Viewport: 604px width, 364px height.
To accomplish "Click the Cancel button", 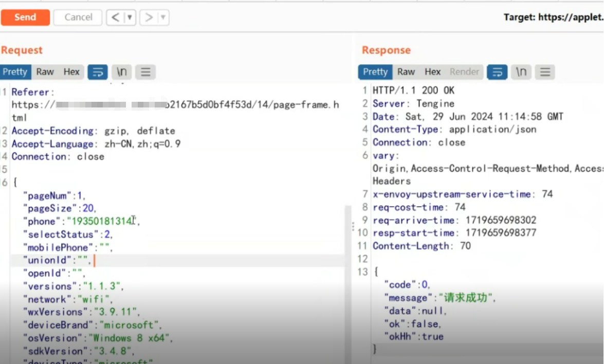I will pyautogui.click(x=78, y=17).
